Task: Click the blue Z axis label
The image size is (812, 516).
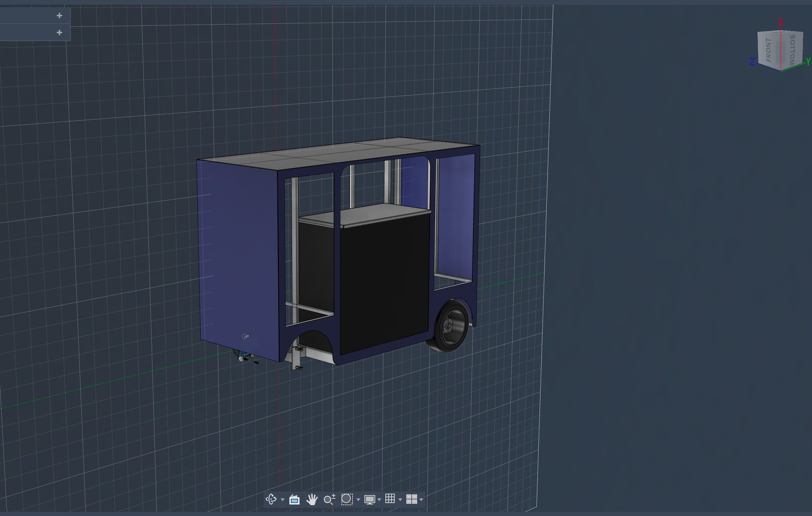Action: pyautogui.click(x=752, y=62)
